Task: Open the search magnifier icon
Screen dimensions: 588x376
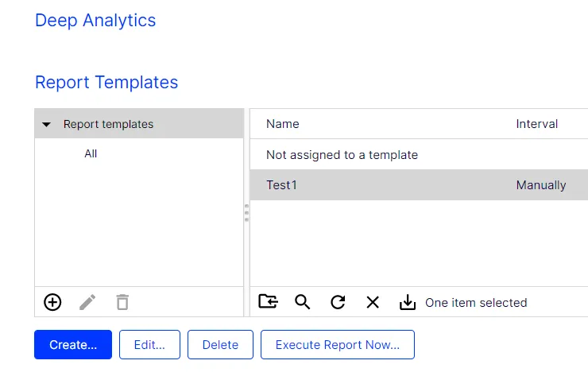Action: click(x=302, y=302)
